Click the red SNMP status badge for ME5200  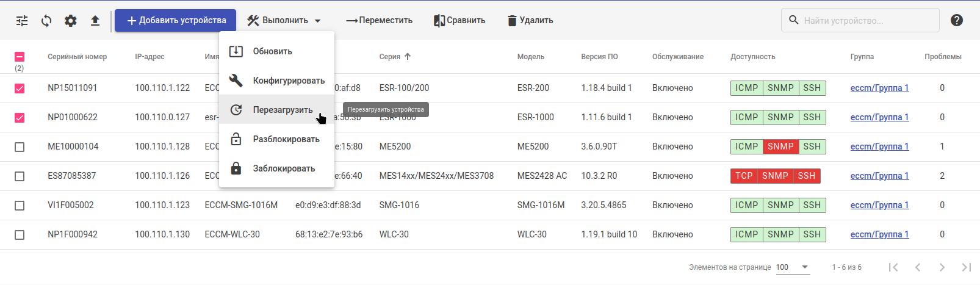(780, 146)
